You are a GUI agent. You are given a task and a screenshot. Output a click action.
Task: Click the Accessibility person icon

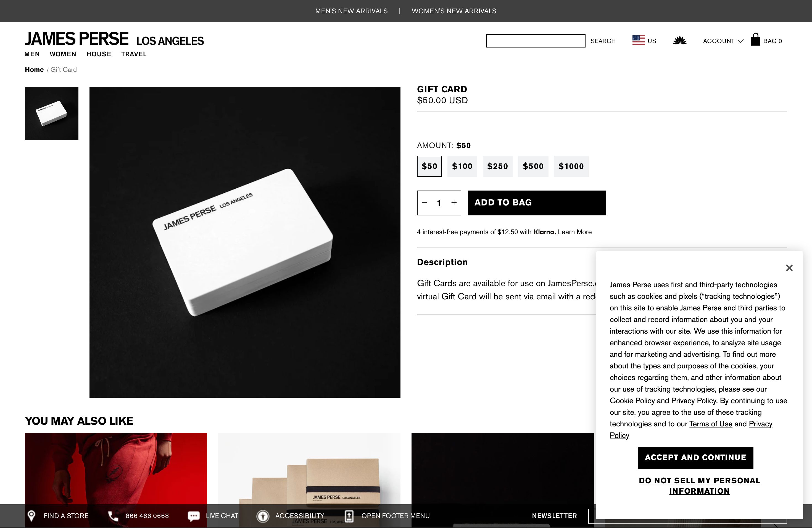[263, 516]
